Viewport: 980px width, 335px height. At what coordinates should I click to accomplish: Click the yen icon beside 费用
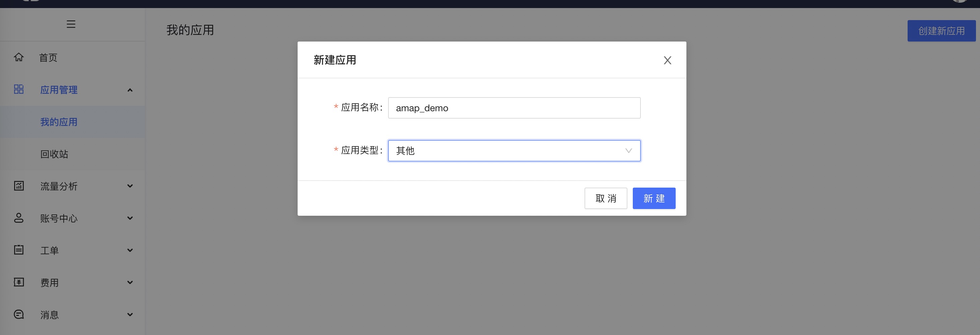(19, 282)
